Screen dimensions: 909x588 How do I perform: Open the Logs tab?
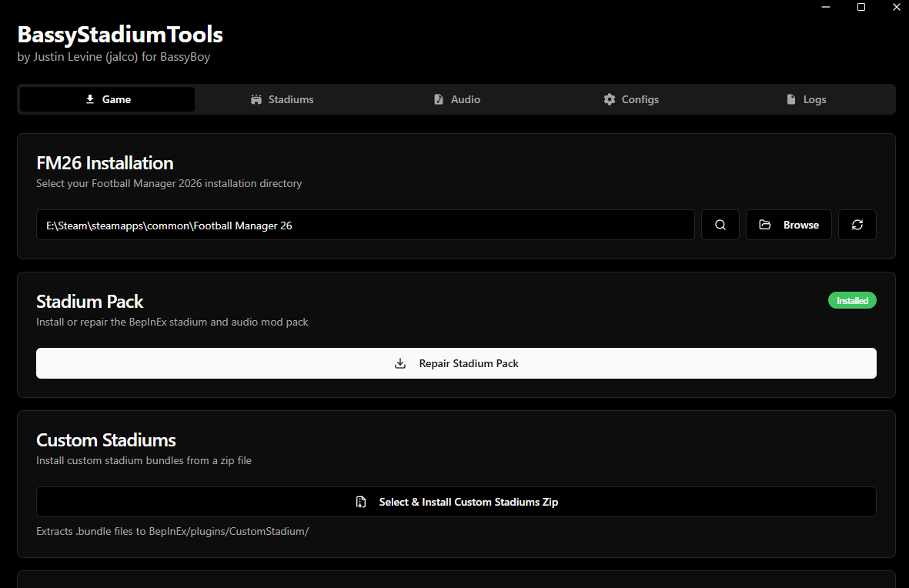806,99
